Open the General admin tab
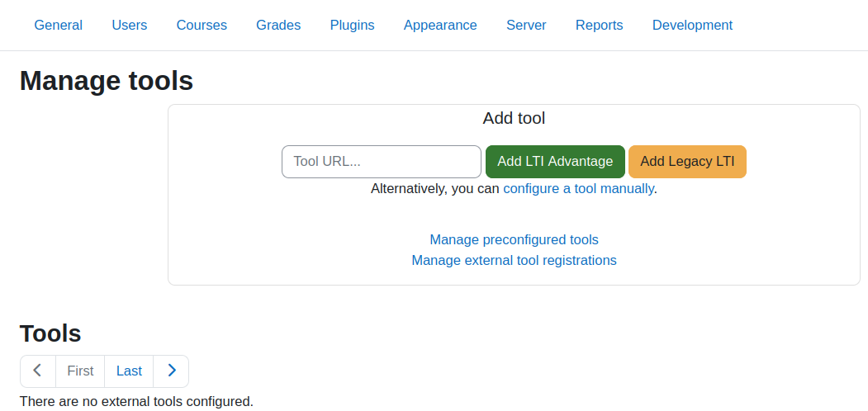Image resolution: width=868 pixels, height=411 pixels. 58,25
